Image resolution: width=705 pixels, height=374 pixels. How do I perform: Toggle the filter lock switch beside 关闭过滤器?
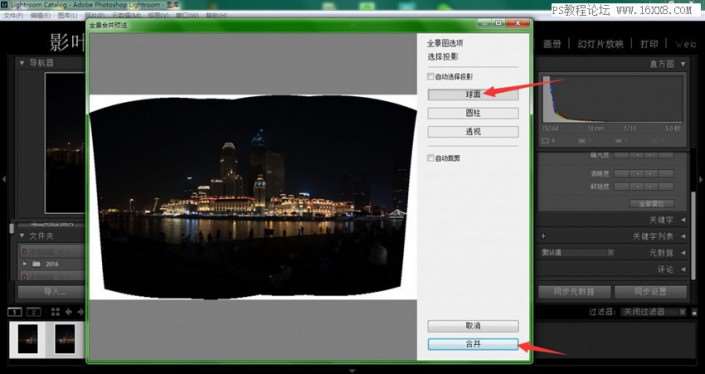coord(694,312)
